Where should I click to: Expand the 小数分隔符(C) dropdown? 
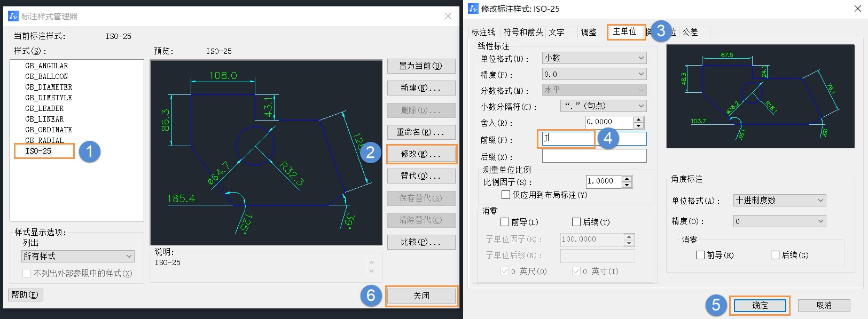click(x=604, y=106)
